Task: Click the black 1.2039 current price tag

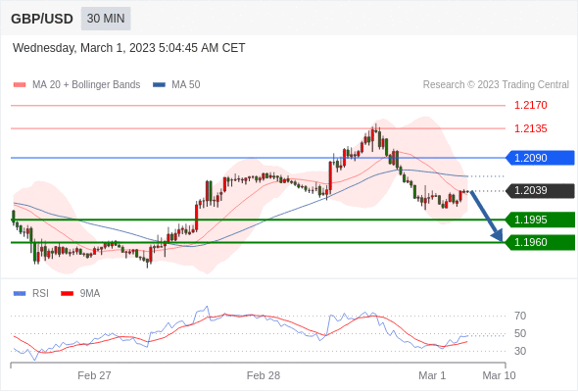Action: 540,191
